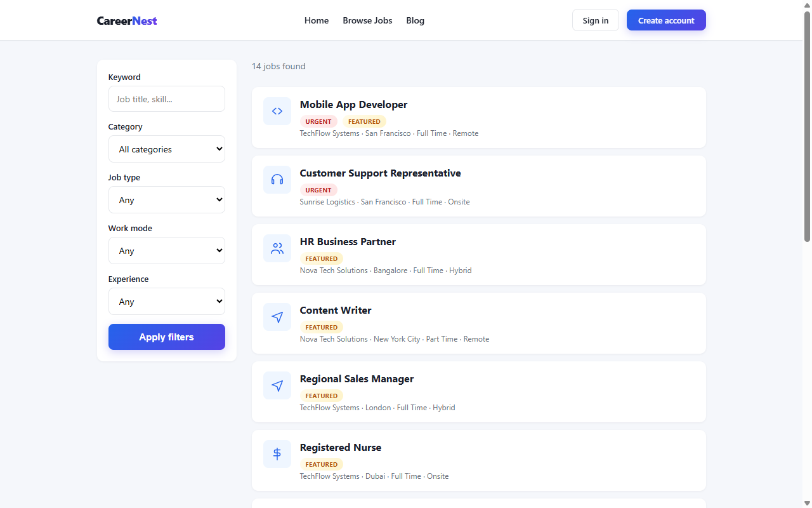Image resolution: width=812 pixels, height=508 pixels.
Task: Click the CareerNest logo
Action: pos(127,20)
